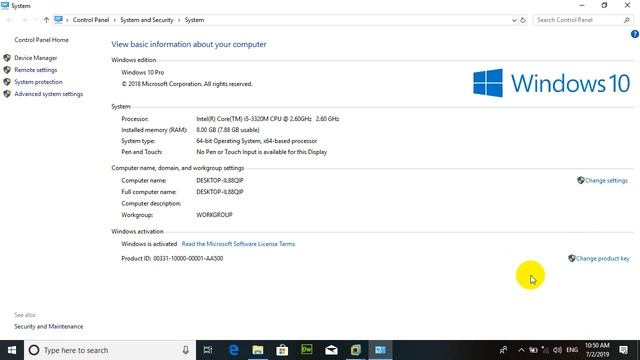
Task: Open the Action Center notifications icon
Action: (x=623, y=350)
